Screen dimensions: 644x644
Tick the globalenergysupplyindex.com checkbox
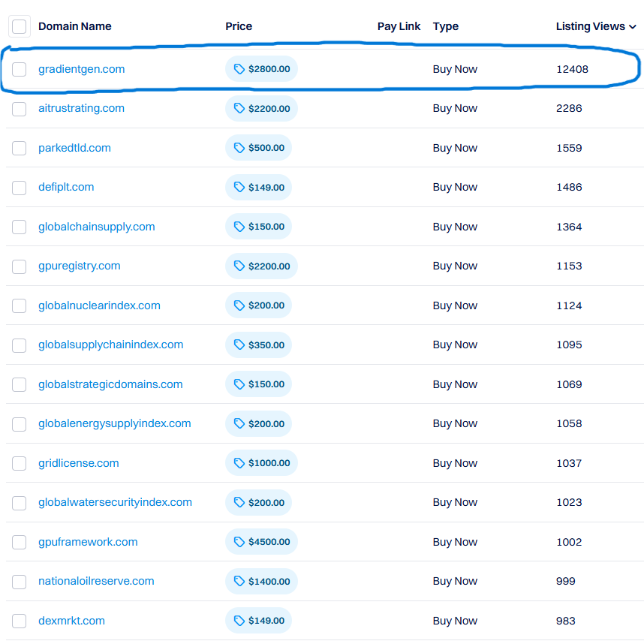pyautogui.click(x=20, y=424)
